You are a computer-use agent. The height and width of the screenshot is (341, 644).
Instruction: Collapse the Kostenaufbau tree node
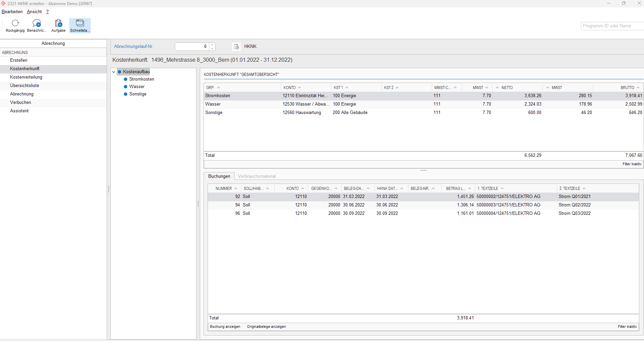114,72
